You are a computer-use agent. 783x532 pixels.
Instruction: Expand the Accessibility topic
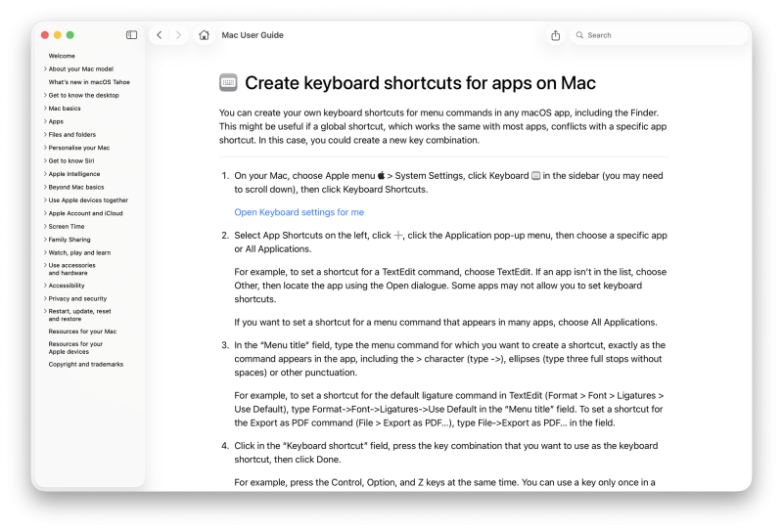(x=45, y=286)
